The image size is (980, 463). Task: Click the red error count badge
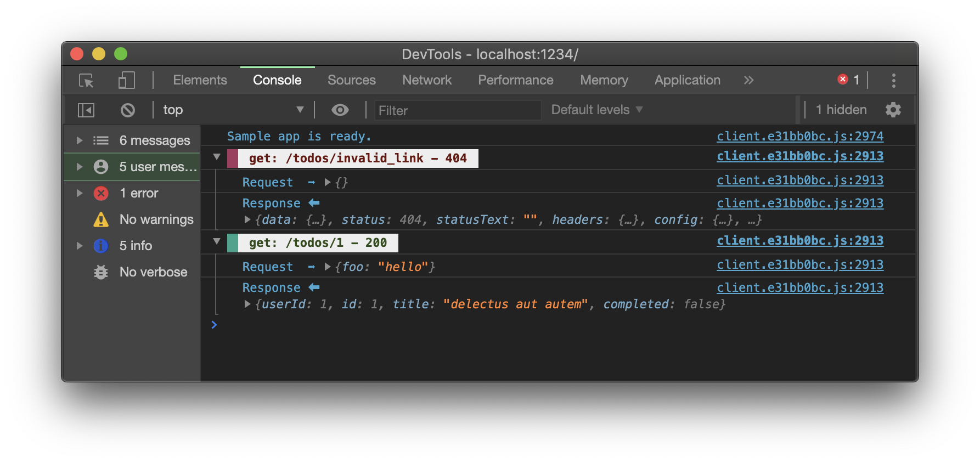[848, 80]
